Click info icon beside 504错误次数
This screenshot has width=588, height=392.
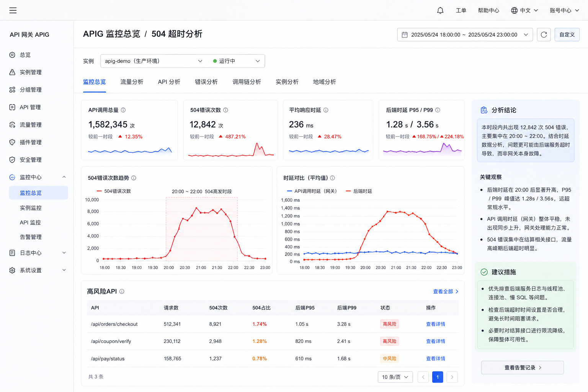226,110
